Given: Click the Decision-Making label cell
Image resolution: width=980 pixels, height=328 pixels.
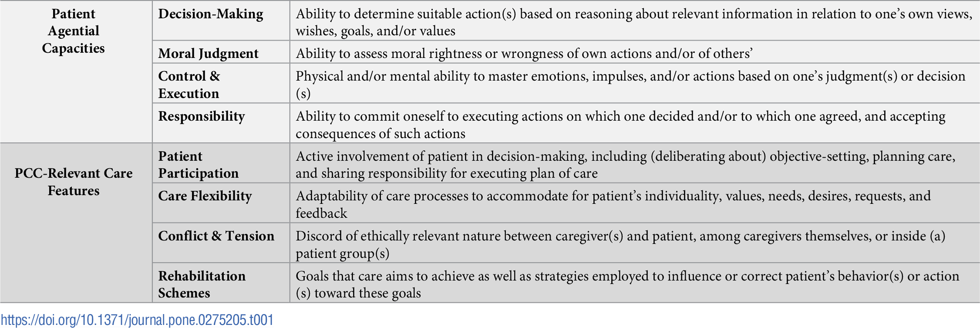Looking at the screenshot, I should 210,14.
